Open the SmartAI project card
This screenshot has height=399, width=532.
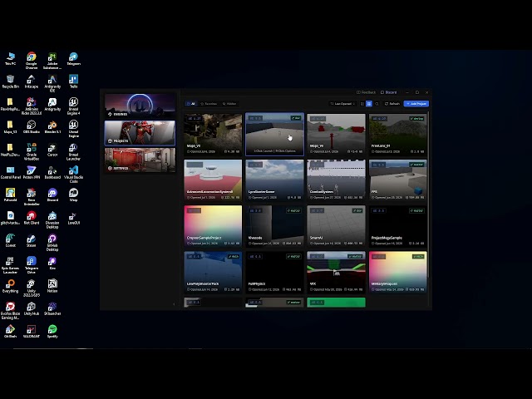336,226
